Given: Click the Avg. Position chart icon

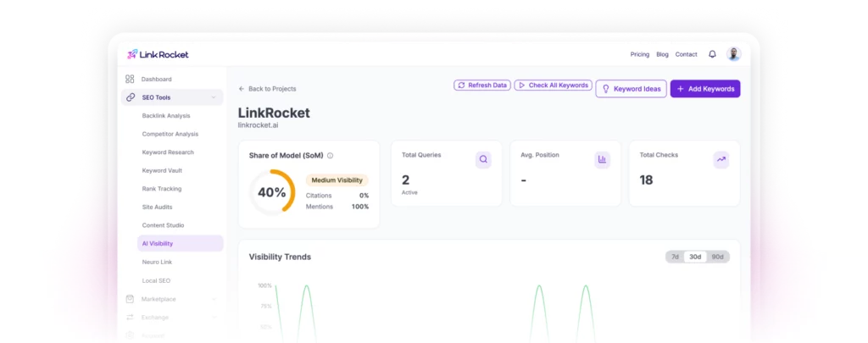Looking at the screenshot, I should point(603,159).
